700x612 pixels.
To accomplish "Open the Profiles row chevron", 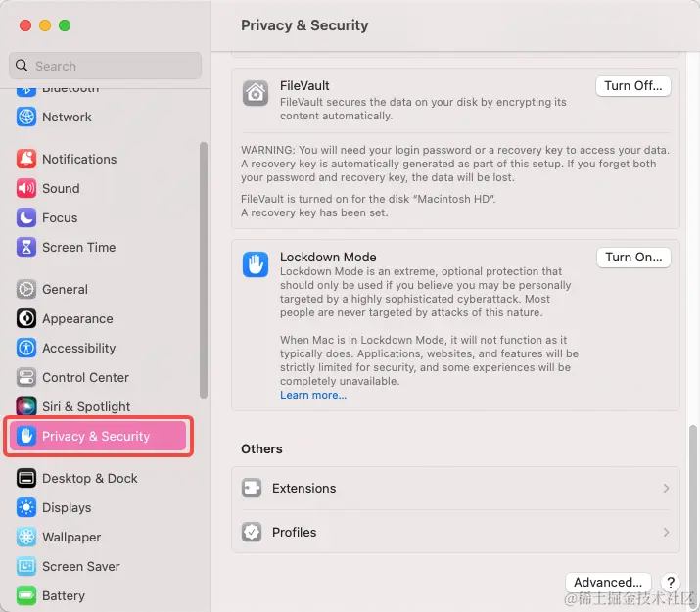I will coord(666,532).
